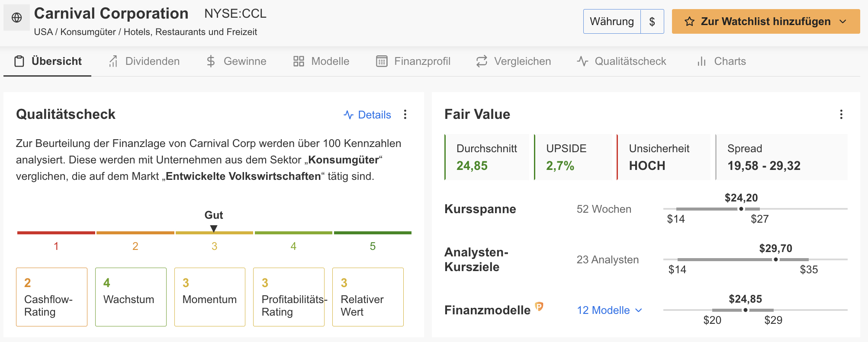
Task: Click the Durchschnitt 24,85 box
Action: point(487,157)
